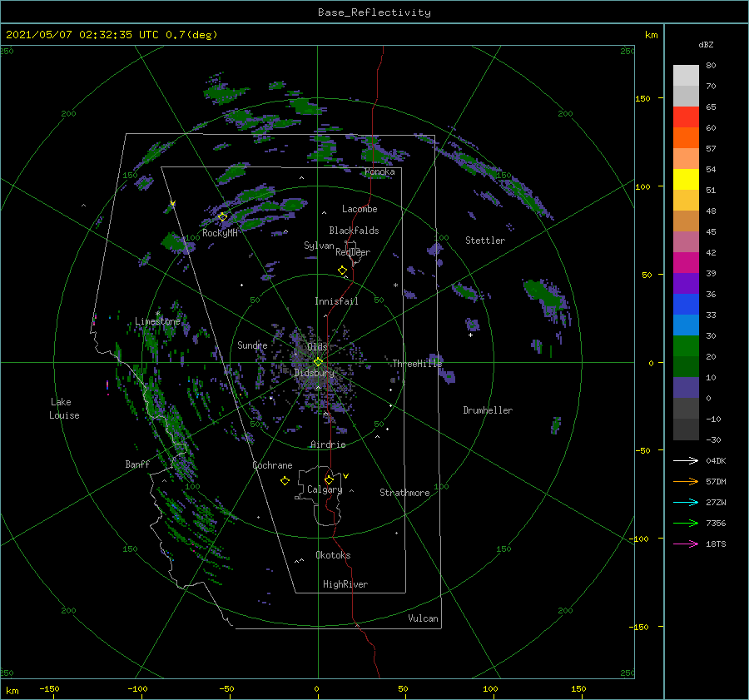The height and width of the screenshot is (700, 749).
Task: Click the RedDeer city label
Action: (353, 252)
